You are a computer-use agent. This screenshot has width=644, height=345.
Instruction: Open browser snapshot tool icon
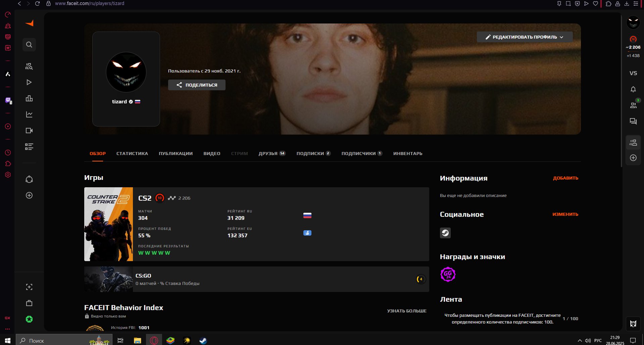[x=568, y=3]
